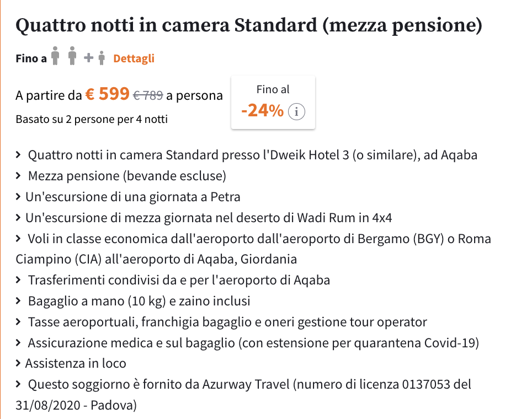Click the crossed-out price € 789

[148, 95]
